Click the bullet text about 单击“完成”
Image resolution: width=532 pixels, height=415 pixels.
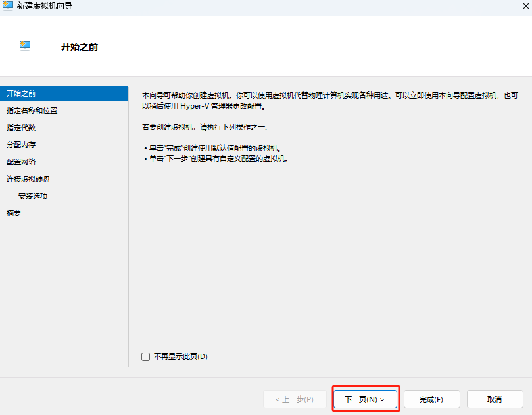point(215,148)
